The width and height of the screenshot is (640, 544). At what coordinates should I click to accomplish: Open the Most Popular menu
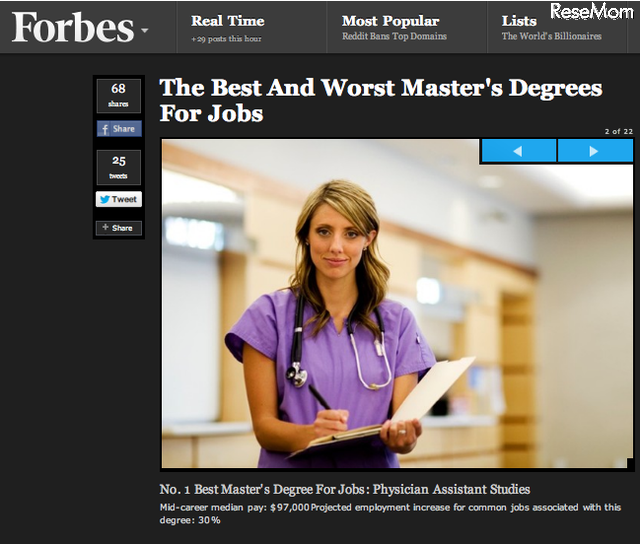click(391, 21)
